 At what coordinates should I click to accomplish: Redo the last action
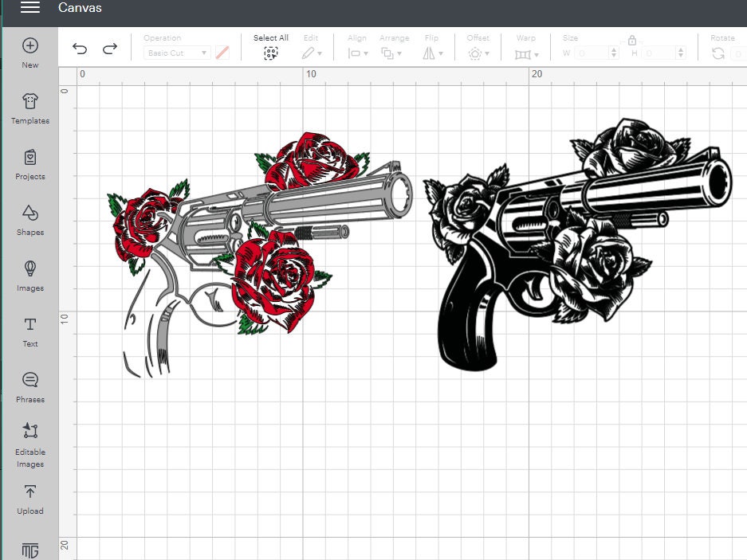(x=110, y=48)
